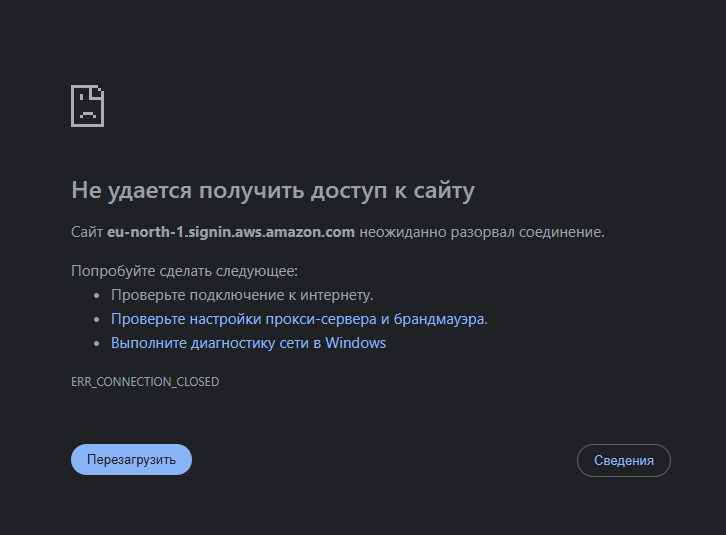This screenshot has height=535, width=726.
Task: Click the sad page error icon
Action: pyautogui.click(x=87, y=106)
